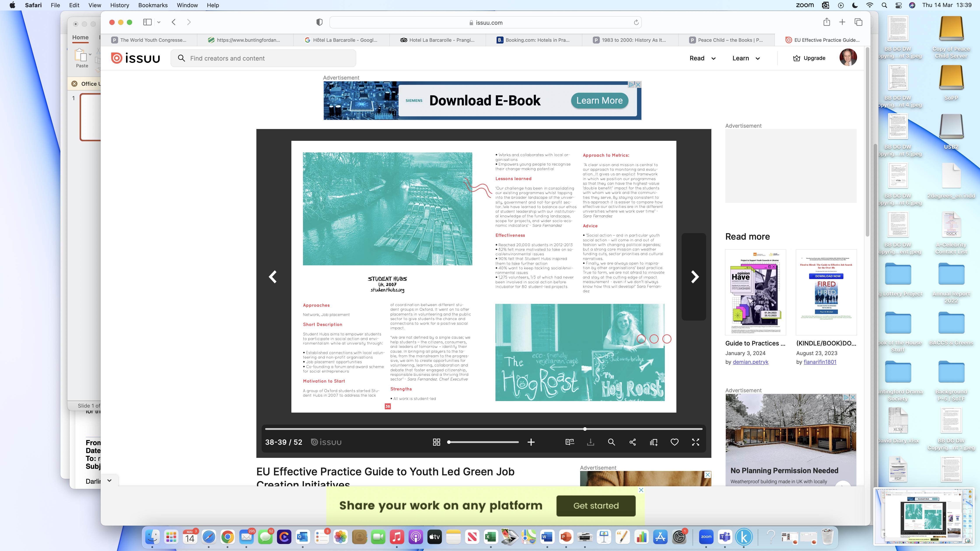
Task: Open the article reading mode icon
Action: [569, 442]
